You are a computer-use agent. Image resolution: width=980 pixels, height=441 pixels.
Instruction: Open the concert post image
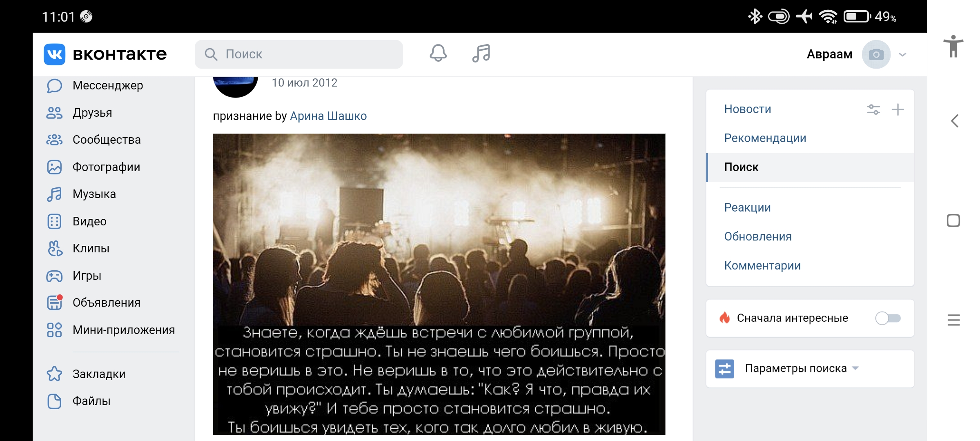439,284
